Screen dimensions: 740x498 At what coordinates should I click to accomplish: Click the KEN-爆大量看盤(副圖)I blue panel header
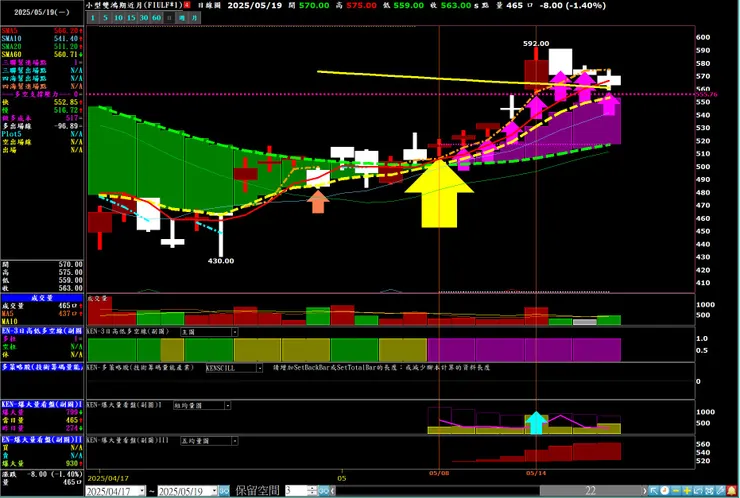pos(42,405)
